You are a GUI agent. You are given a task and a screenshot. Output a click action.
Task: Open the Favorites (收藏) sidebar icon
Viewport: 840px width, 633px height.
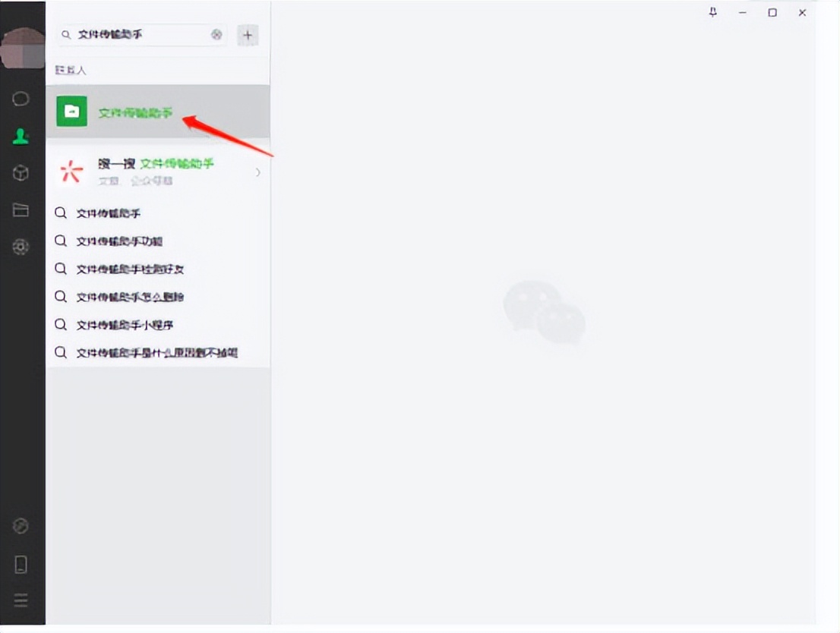[21, 173]
